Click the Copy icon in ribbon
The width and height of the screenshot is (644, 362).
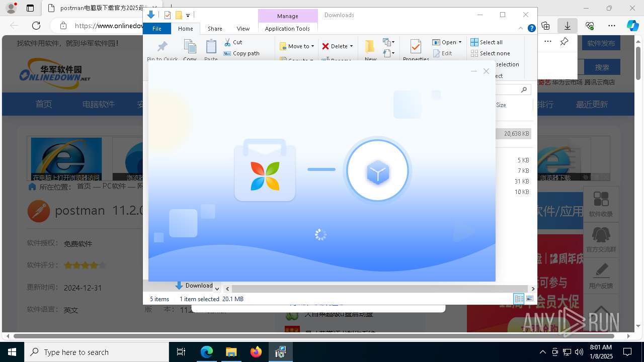[190, 47]
